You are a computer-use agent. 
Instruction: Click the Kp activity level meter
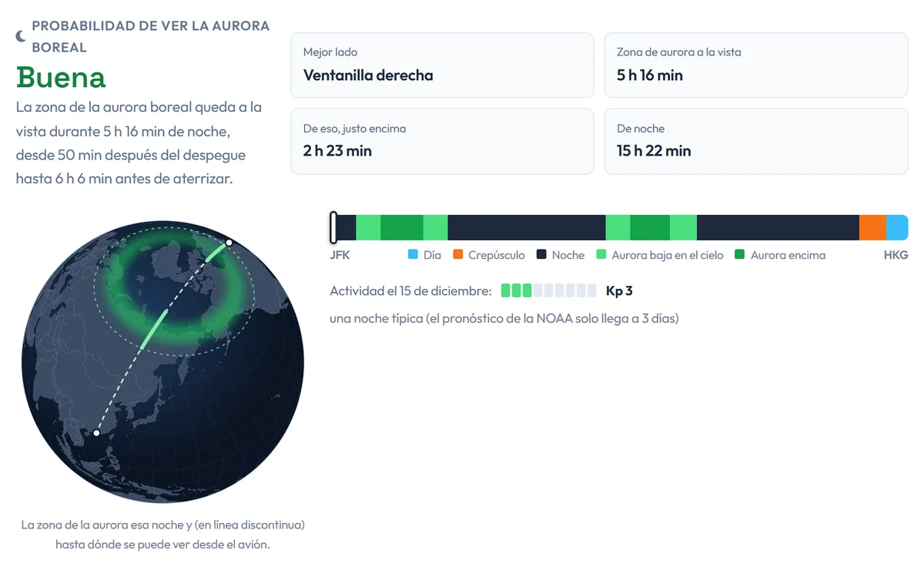tap(549, 290)
